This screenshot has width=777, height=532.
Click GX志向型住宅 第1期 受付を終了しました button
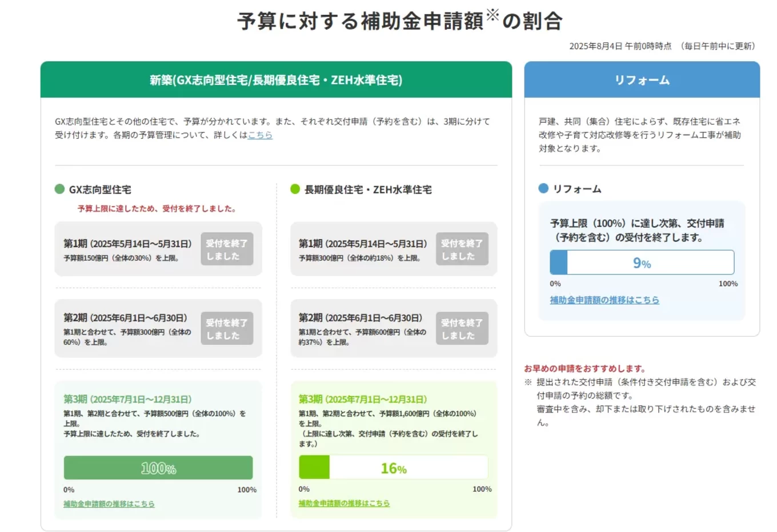227,249
